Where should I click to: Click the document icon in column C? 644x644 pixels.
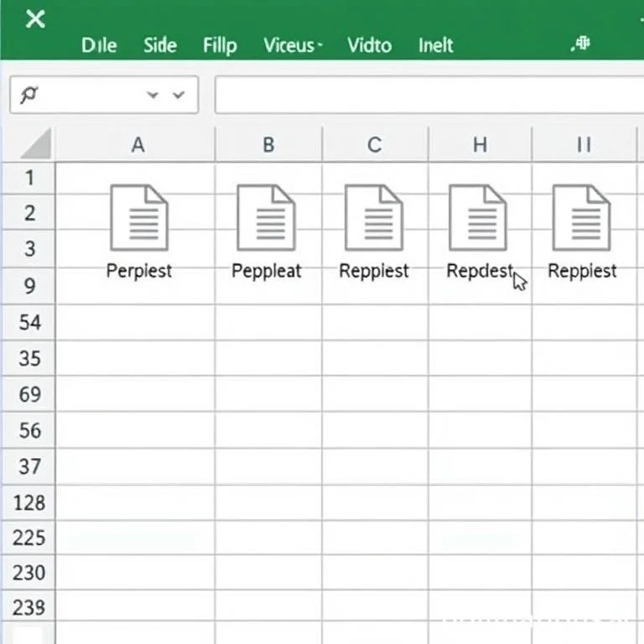tap(374, 218)
